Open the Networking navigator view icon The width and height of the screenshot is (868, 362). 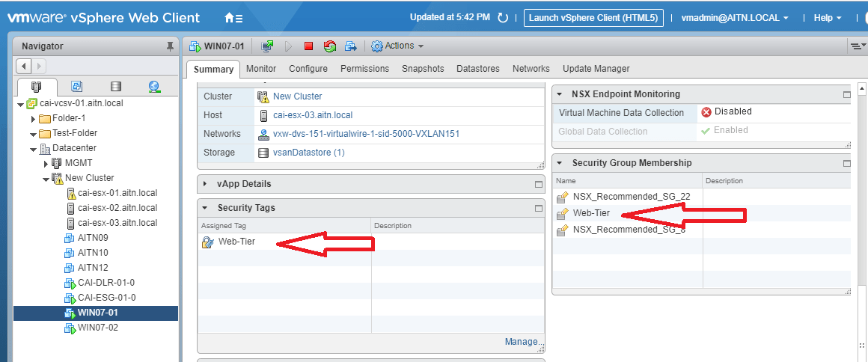point(154,87)
